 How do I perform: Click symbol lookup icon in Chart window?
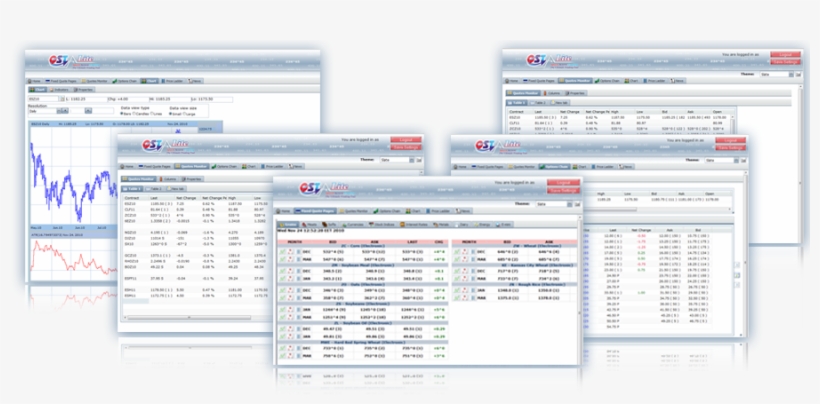(x=62, y=99)
